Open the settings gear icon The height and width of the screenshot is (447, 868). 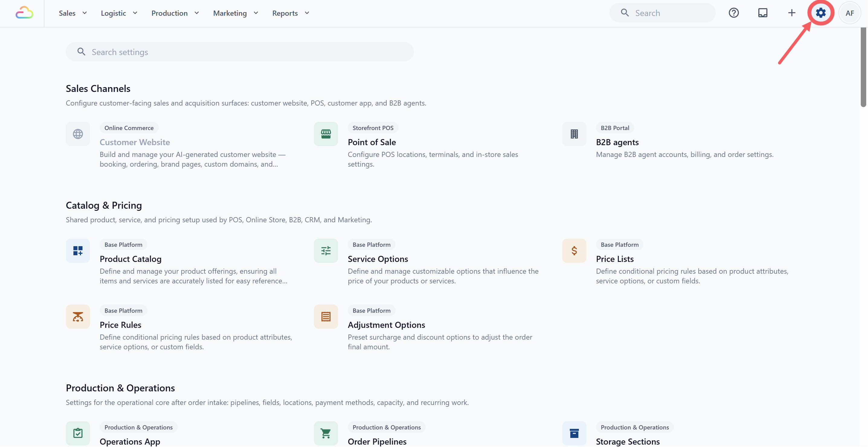pyautogui.click(x=821, y=13)
